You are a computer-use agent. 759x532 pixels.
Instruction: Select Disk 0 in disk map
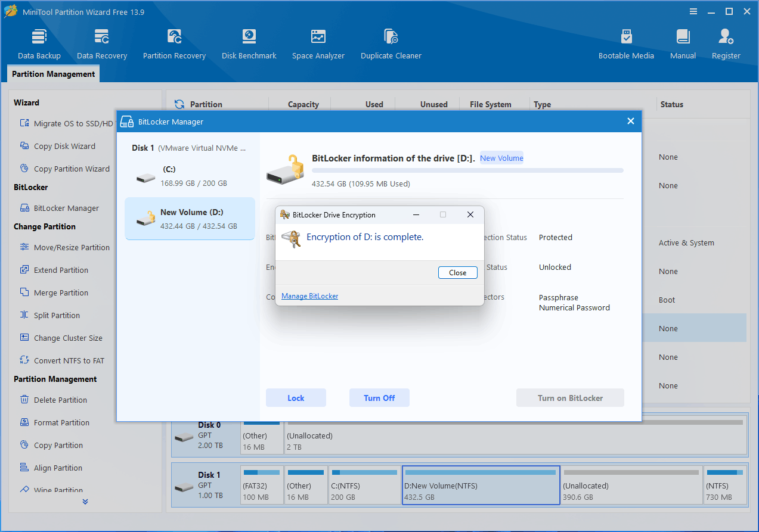[206, 435]
